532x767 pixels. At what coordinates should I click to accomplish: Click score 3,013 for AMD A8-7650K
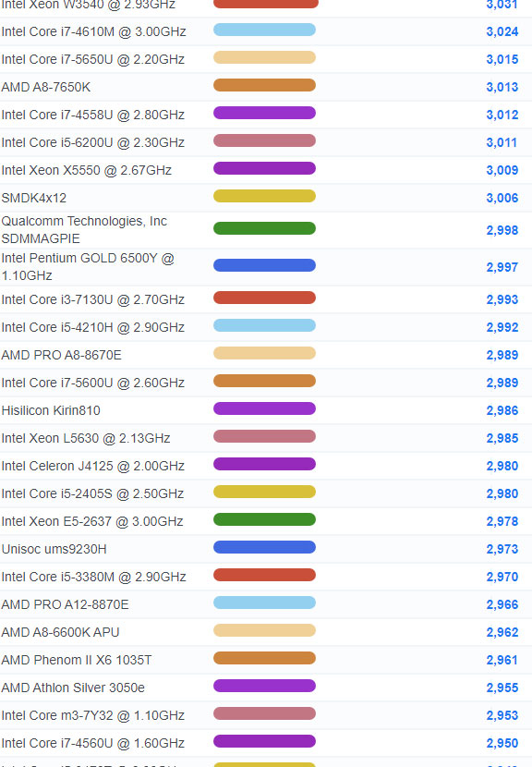click(502, 87)
